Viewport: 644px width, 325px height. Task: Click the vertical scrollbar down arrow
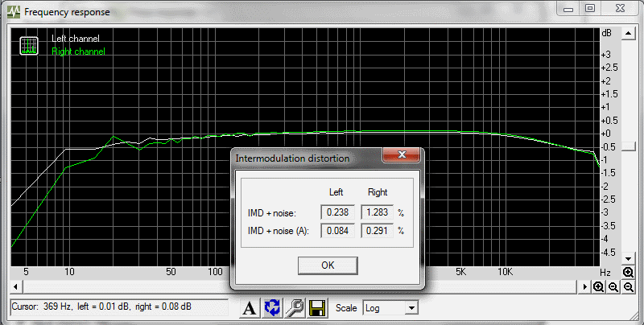[629, 258]
